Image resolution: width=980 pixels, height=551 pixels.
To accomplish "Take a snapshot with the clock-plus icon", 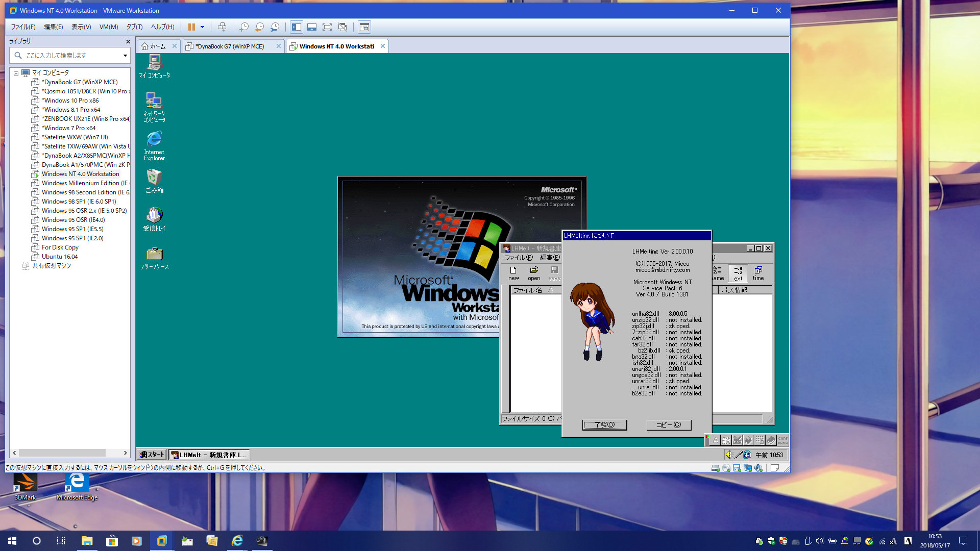I will [244, 27].
